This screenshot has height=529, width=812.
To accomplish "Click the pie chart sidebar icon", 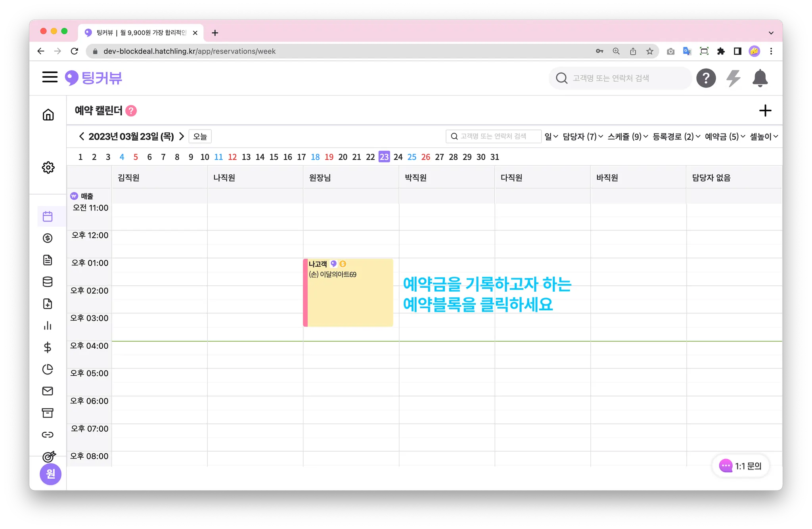I will [48, 369].
